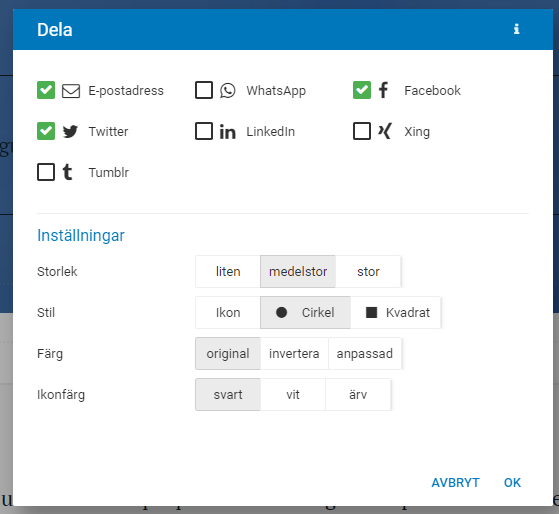The height and width of the screenshot is (514, 559).
Task: Click the WhatsApp logo icon
Action: click(227, 91)
